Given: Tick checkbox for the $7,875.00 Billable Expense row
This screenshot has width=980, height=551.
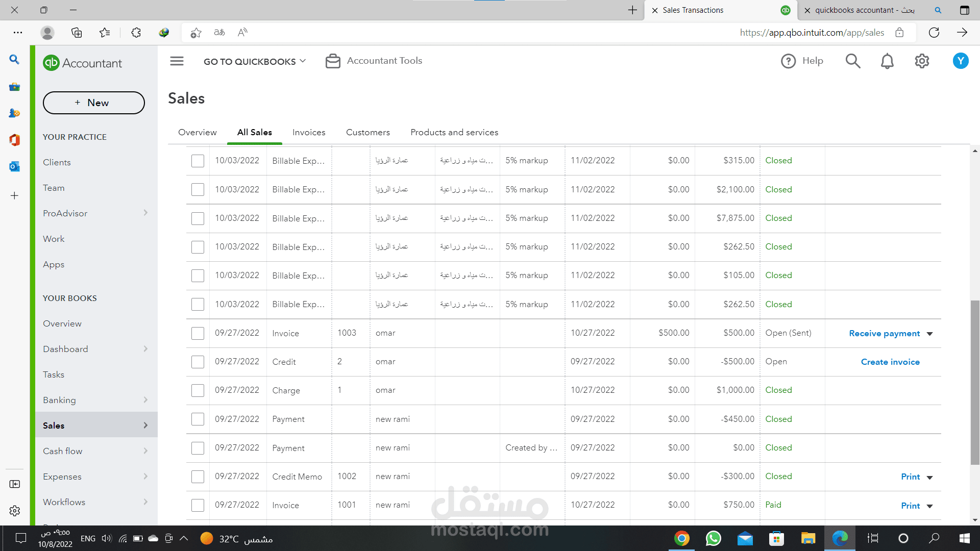Looking at the screenshot, I should coord(198,219).
